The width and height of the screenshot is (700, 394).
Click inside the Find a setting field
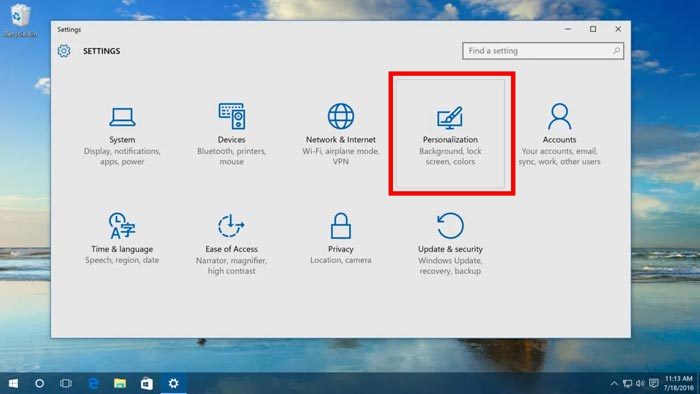point(543,51)
